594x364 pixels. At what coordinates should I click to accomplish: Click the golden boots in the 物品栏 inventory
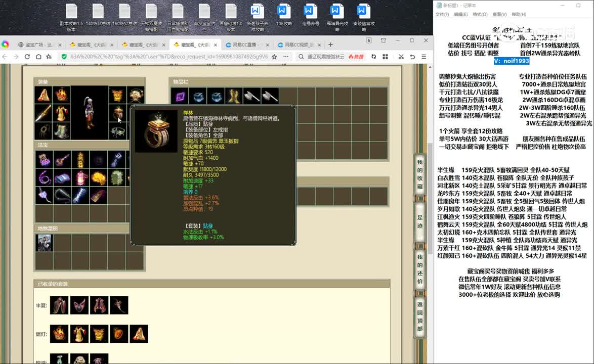pyautogui.click(x=234, y=97)
